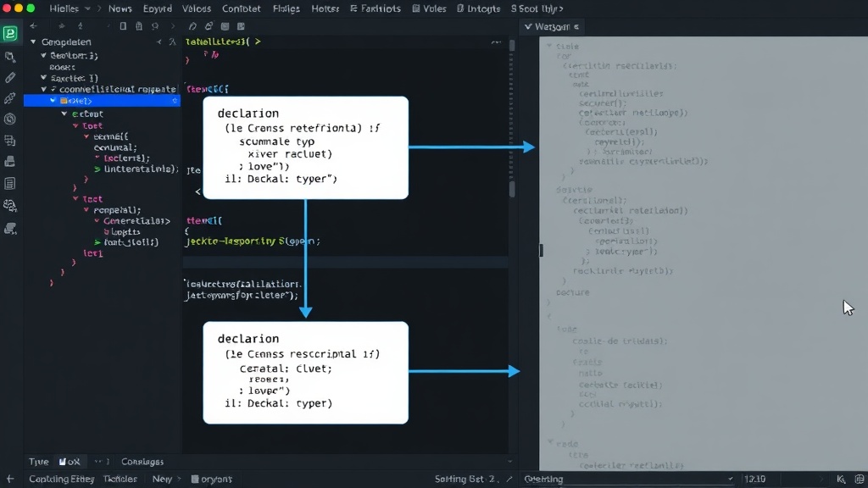The image size is (868, 488).
Task: Open the bottom layered icon in the left sidebar
Action: tap(10, 229)
